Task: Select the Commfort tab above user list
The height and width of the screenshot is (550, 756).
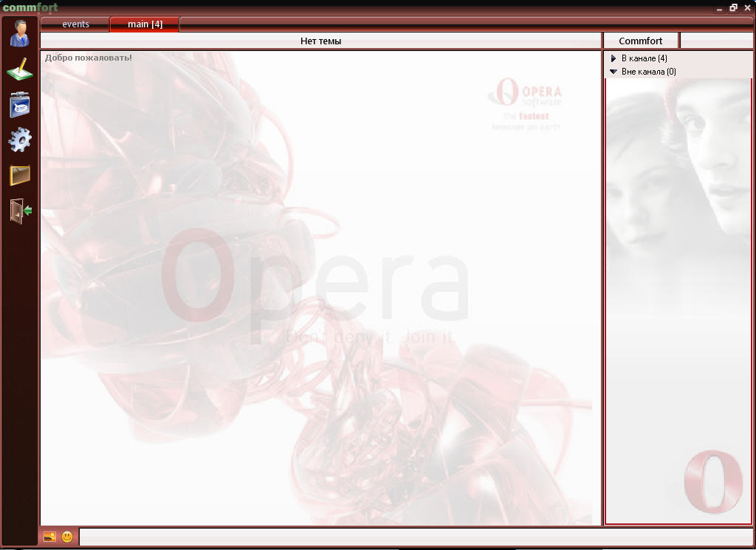Action: tap(641, 41)
